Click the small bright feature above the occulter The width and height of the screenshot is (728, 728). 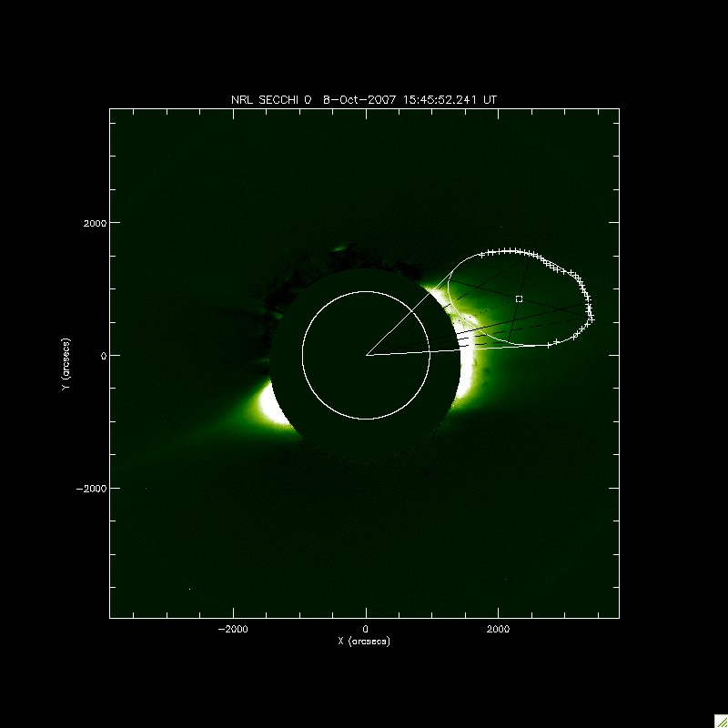pyautogui.click(x=340, y=248)
